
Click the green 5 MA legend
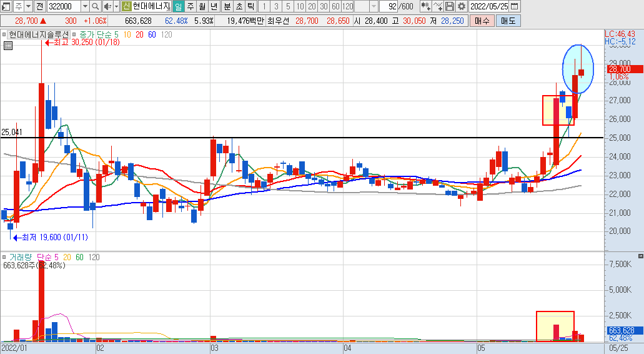click(116, 35)
